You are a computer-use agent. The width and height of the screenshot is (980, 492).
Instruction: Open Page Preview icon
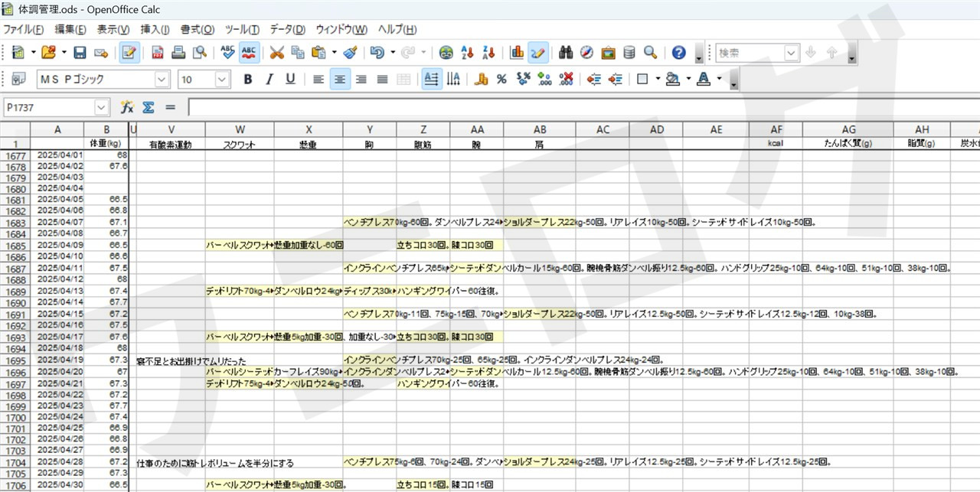199,53
